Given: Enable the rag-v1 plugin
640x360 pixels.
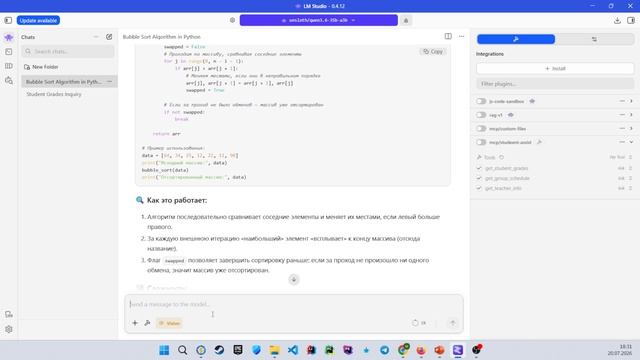Looking at the screenshot, I should coord(481,115).
